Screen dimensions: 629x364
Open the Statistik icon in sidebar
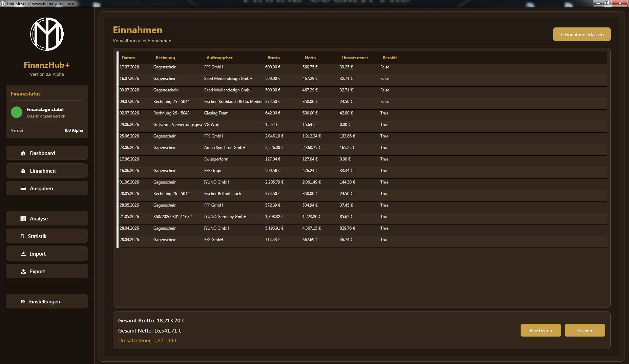(x=22, y=236)
